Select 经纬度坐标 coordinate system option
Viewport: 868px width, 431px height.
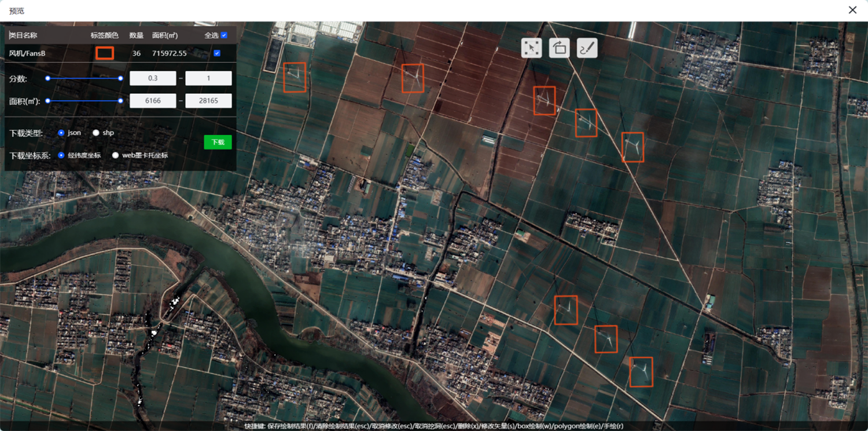[61, 155]
